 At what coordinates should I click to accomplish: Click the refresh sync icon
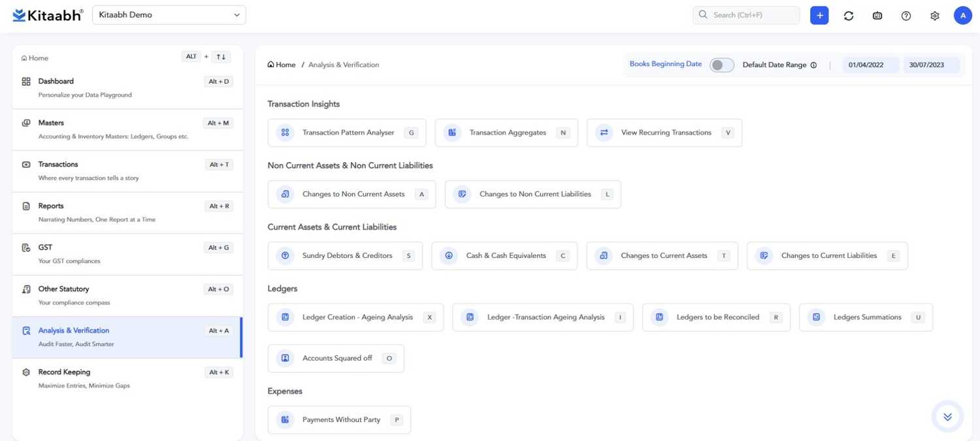pos(849,16)
